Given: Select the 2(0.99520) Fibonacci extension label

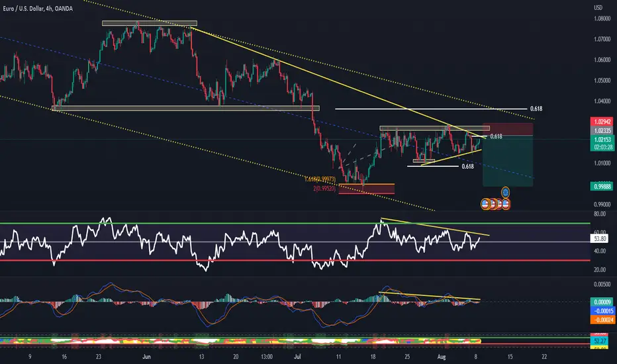Looking at the screenshot, I should point(324,189).
